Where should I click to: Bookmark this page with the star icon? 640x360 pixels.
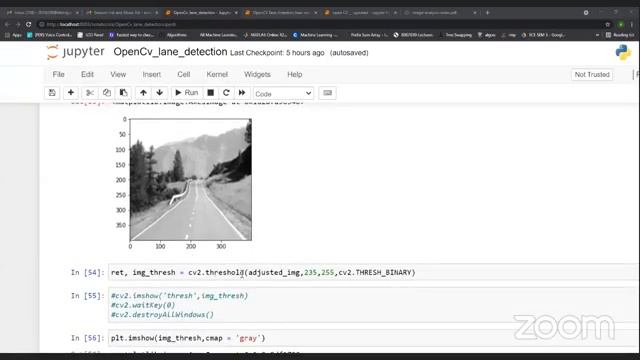(608, 24)
